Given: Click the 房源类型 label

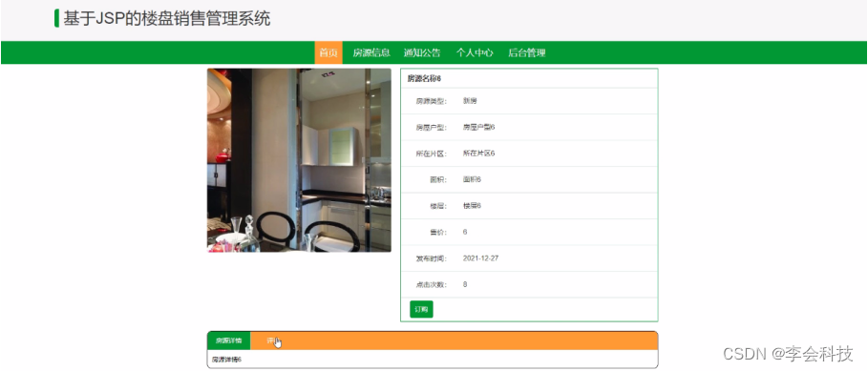Looking at the screenshot, I should coord(432,101).
